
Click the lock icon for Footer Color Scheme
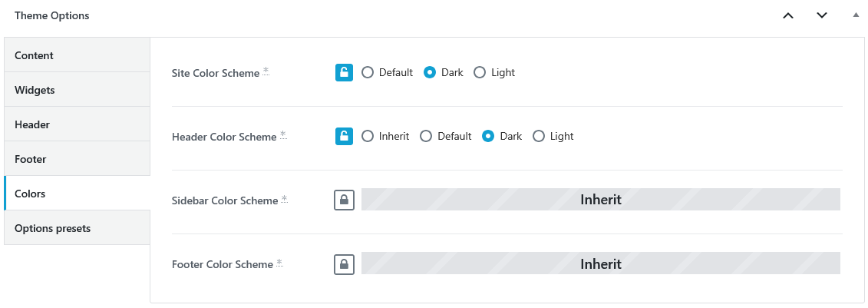(344, 263)
